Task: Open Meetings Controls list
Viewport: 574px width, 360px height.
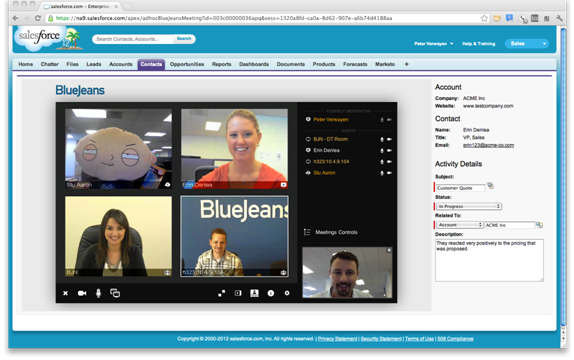Action: (331, 232)
